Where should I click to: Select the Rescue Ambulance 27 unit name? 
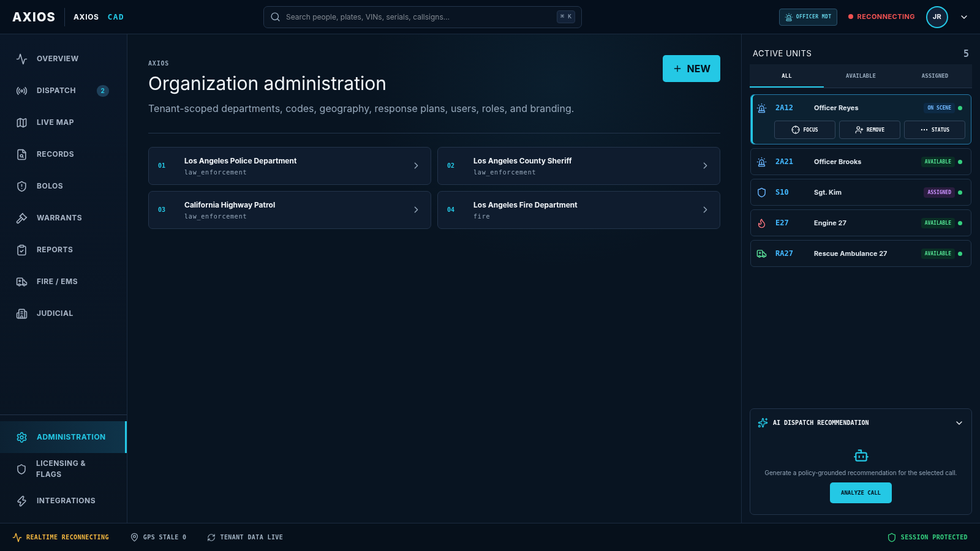[850, 253]
